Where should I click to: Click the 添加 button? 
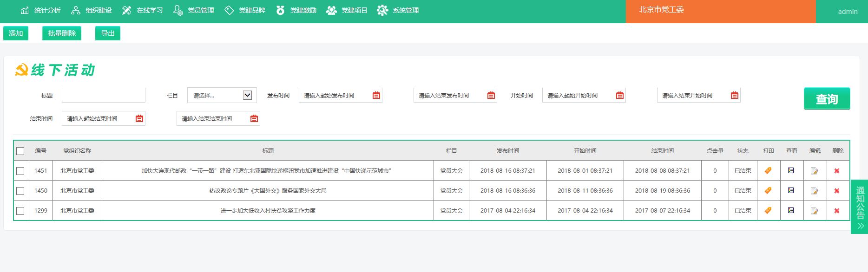click(16, 33)
